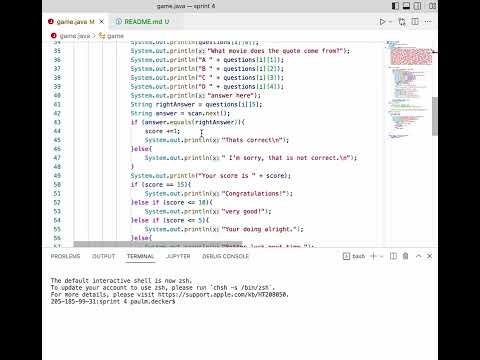Image resolution: width=480 pixels, height=360 pixels.
Task: Open the PROBLEMS panel tab
Action: 65,256
